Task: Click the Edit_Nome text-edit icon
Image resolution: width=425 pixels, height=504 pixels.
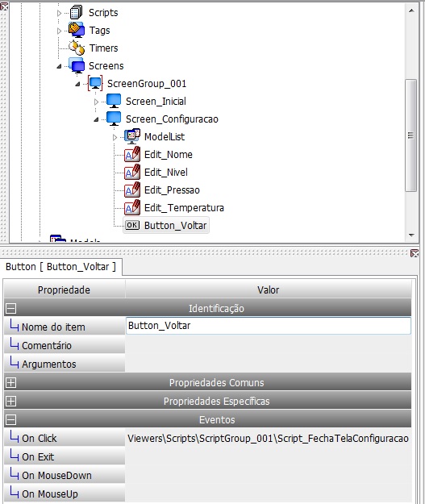Action: [x=132, y=154]
